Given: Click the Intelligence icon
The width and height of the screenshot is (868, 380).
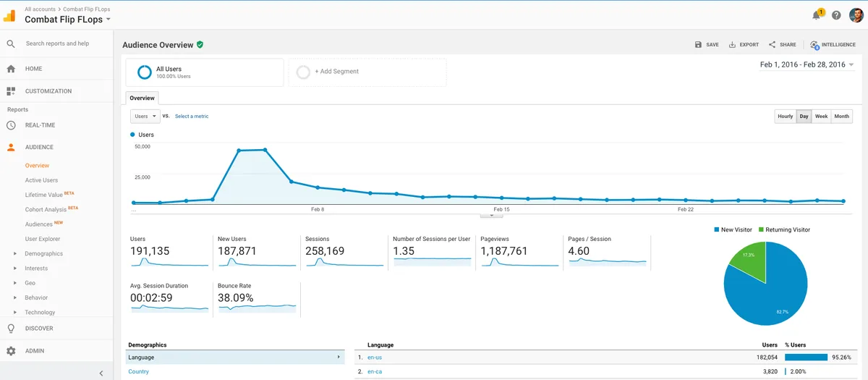Looking at the screenshot, I should pos(814,45).
